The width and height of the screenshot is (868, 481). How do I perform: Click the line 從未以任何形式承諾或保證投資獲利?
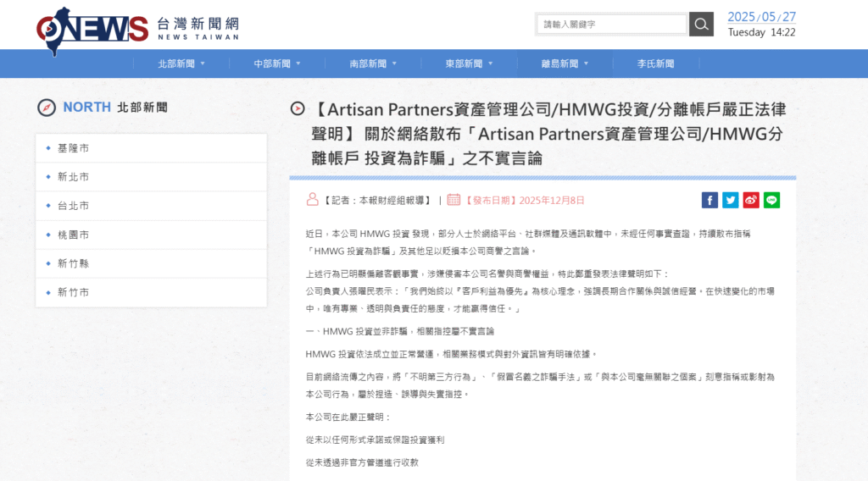coord(375,440)
